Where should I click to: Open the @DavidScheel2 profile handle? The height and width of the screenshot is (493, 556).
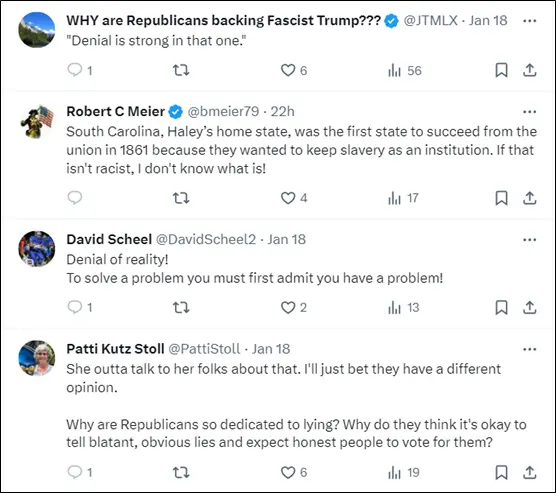click(x=206, y=239)
